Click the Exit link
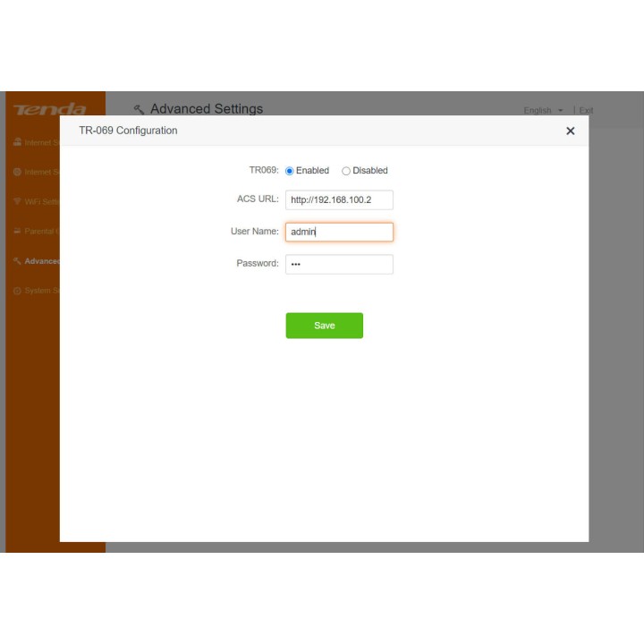This screenshot has height=644, width=644. 586,111
